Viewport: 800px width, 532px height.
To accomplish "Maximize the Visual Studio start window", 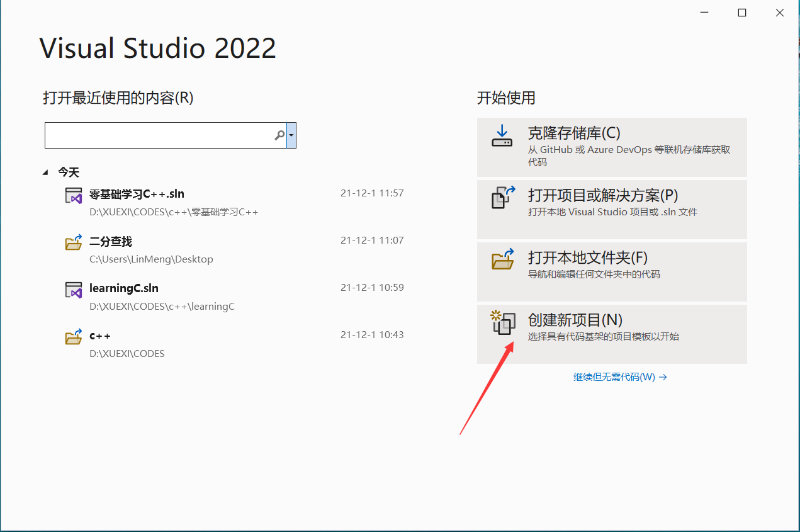I will tap(742, 13).
